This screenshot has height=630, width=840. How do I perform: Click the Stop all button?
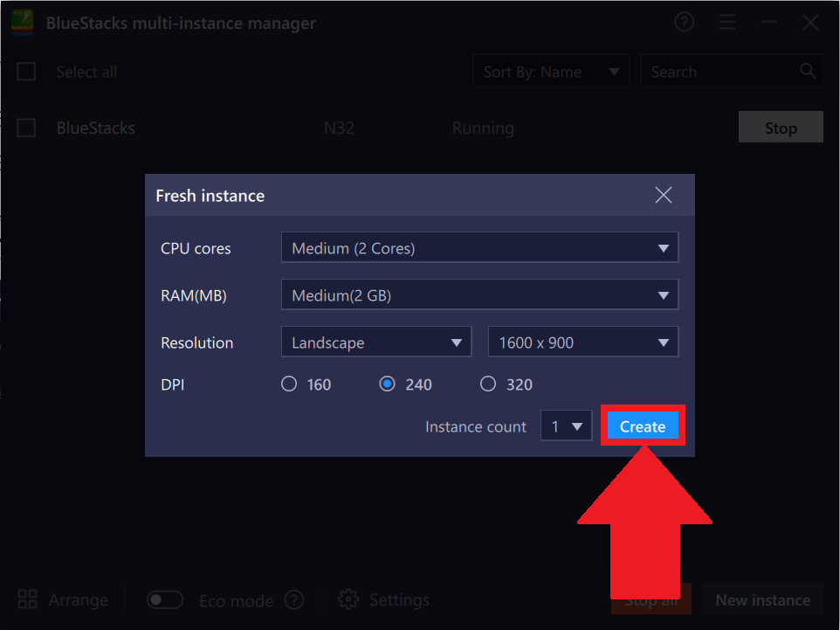click(x=651, y=599)
